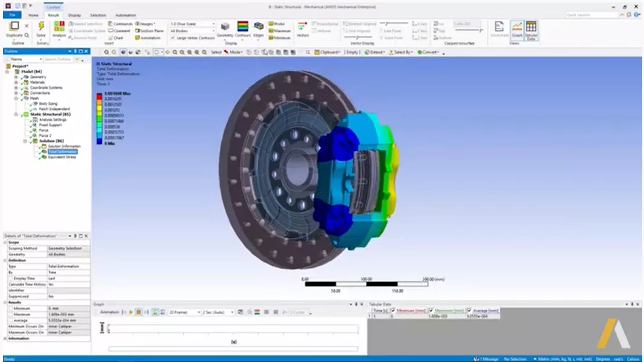The image size is (644, 362).
Task: Select Equivalent Stress in the outline tree
Action: click(62, 157)
